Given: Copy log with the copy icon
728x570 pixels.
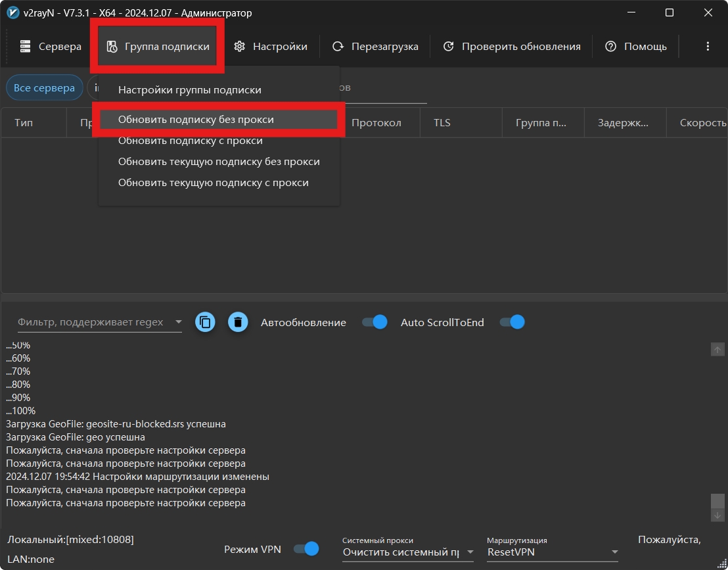Looking at the screenshot, I should [205, 322].
